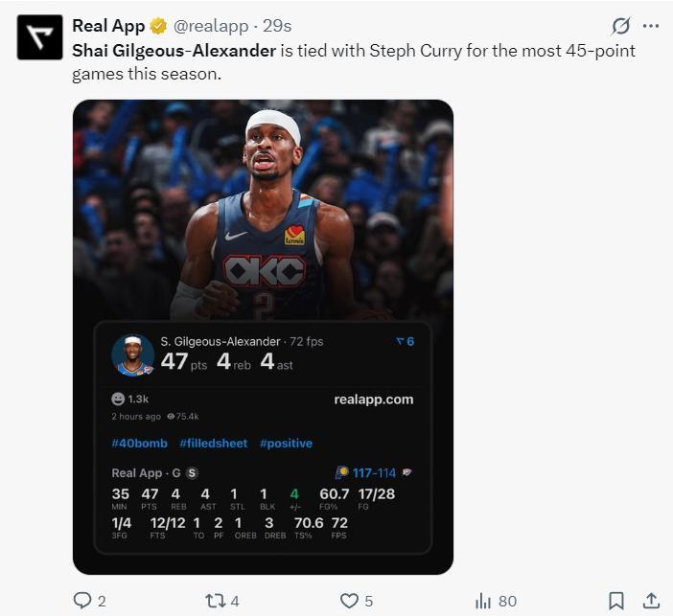Open the 29s timestamp link

pyautogui.click(x=279, y=26)
